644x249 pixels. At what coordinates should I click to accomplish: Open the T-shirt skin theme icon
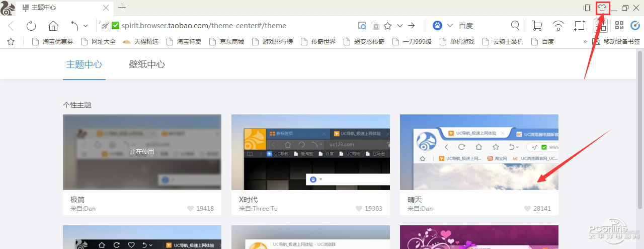pyautogui.click(x=602, y=8)
